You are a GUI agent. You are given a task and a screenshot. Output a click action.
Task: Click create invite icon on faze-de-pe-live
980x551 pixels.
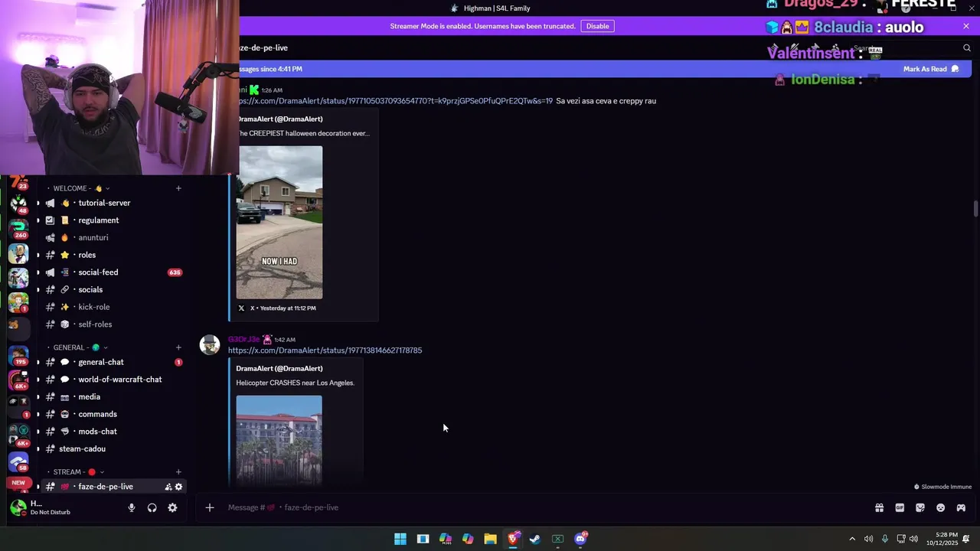[168, 487]
